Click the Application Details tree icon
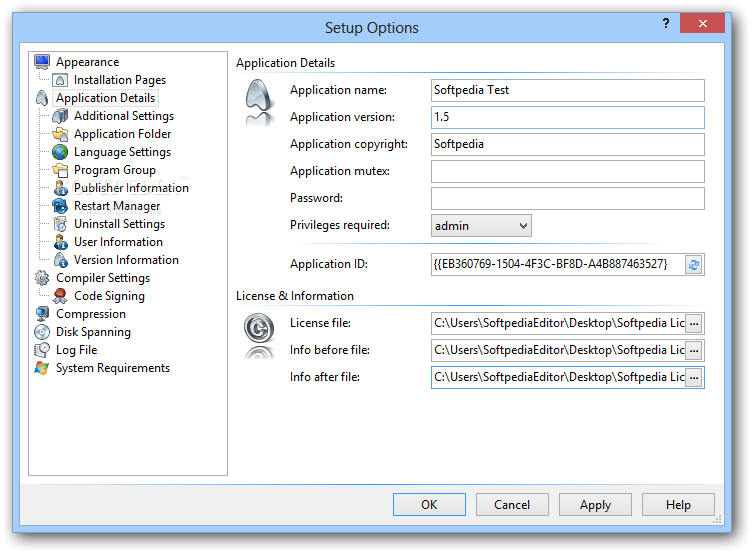 point(42,98)
